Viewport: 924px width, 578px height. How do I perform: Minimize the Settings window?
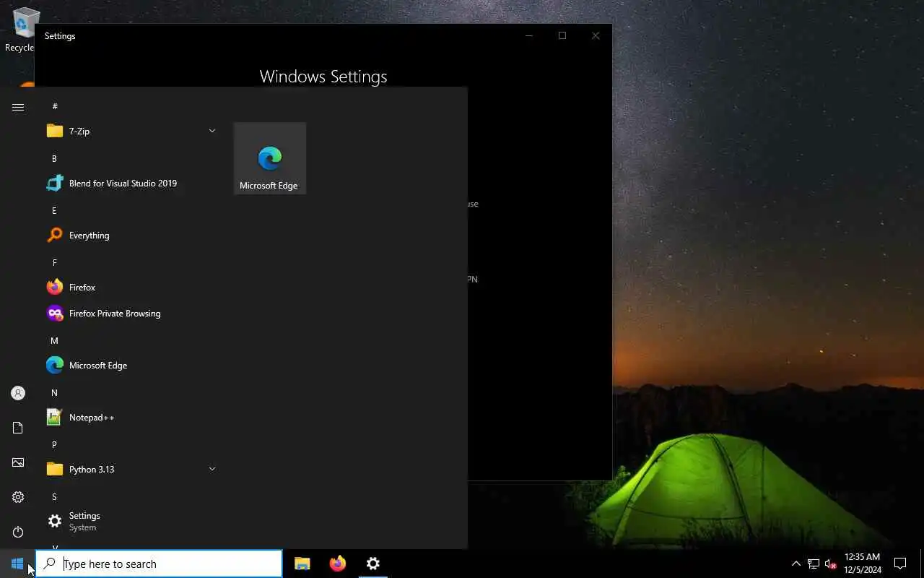(x=529, y=35)
